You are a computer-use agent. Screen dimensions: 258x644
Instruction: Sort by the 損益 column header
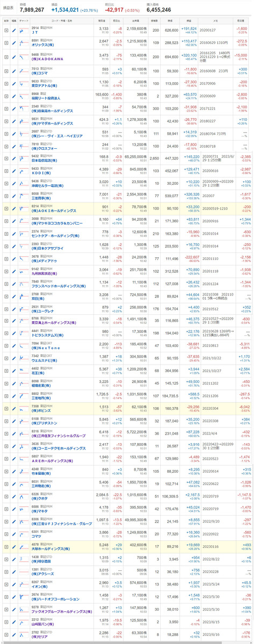[x=190, y=20]
